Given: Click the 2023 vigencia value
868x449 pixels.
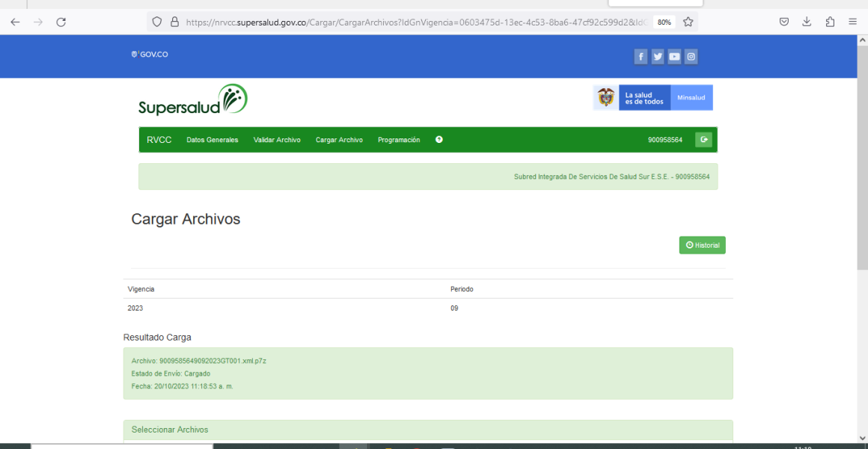Looking at the screenshot, I should pos(135,308).
